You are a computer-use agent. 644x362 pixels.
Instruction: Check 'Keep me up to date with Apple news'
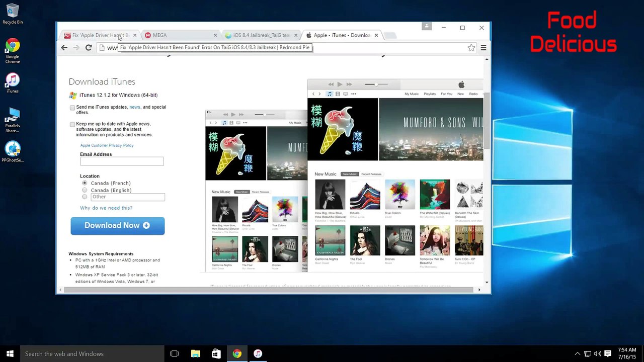click(x=72, y=124)
